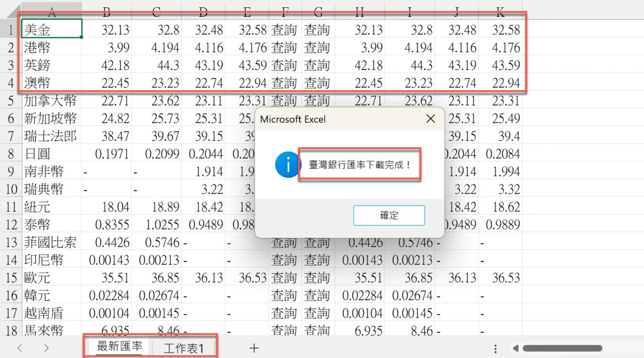Image resolution: width=644 pixels, height=358 pixels.
Task: Select the 港幣 currency cell
Action: [x=52, y=47]
